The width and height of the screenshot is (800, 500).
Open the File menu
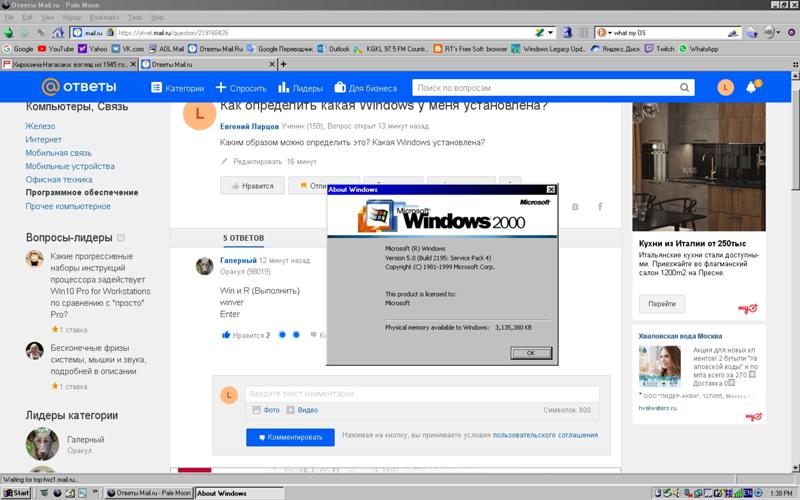click(x=9, y=17)
